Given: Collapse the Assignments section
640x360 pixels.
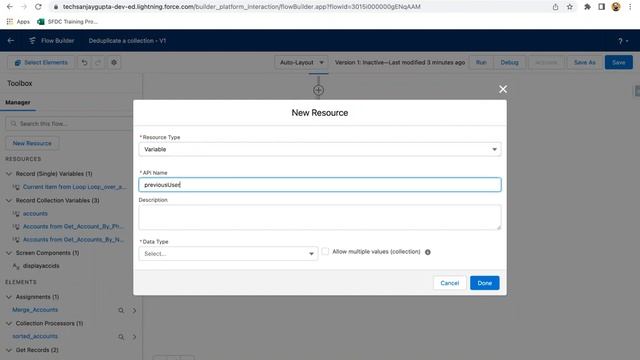Looking at the screenshot, I should point(9,297).
